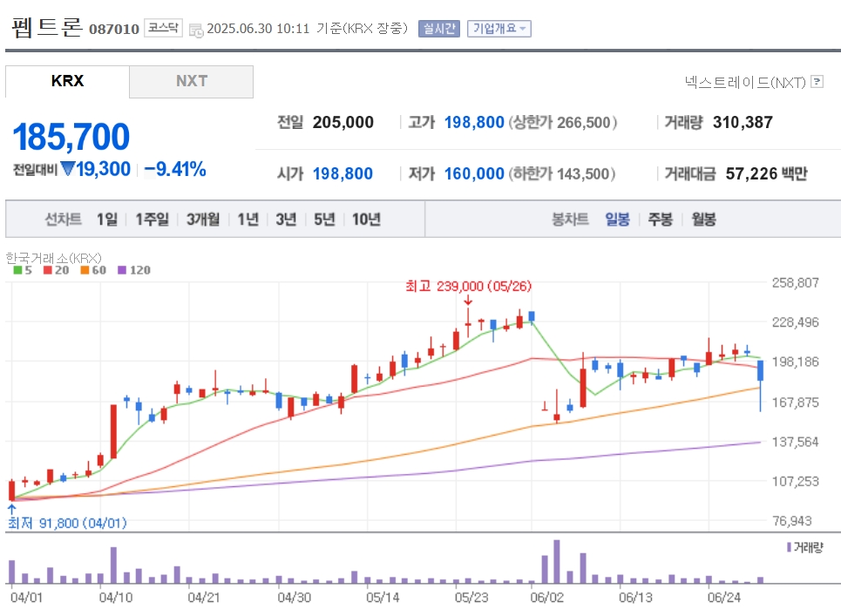Click the red arrow at 최고 239,000
Viewport: 841px width, 616px height.
pos(468,301)
